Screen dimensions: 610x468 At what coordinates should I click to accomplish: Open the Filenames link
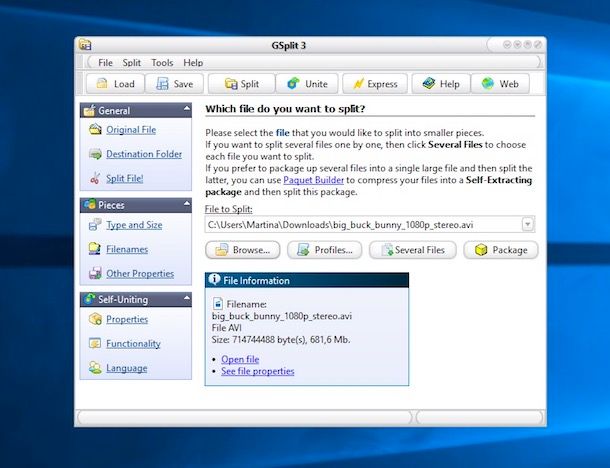tap(127, 249)
